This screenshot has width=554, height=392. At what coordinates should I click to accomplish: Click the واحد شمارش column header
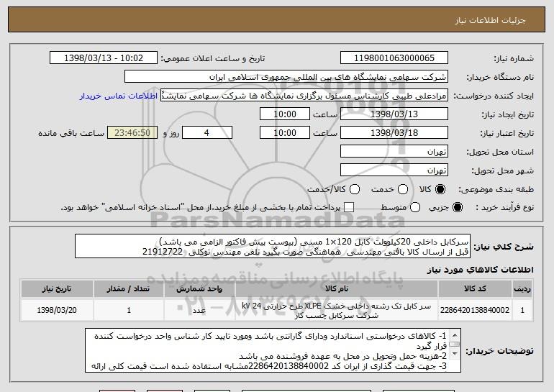tap(199, 289)
